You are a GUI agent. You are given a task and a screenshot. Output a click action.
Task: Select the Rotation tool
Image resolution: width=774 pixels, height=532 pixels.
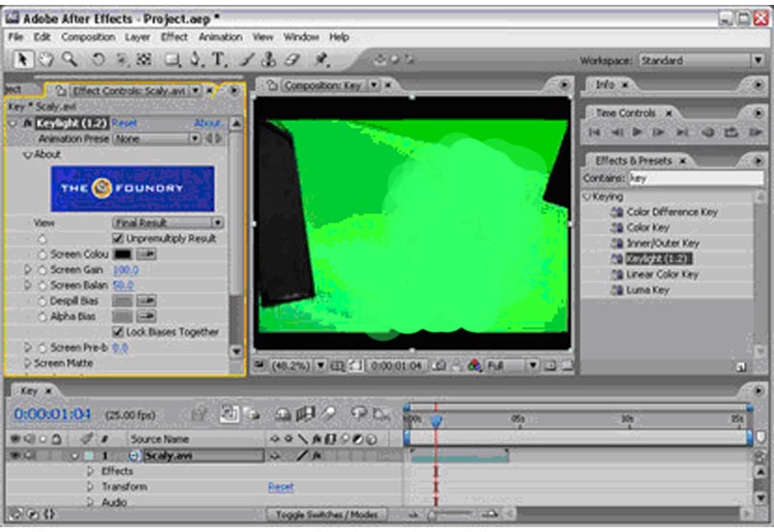(x=99, y=60)
